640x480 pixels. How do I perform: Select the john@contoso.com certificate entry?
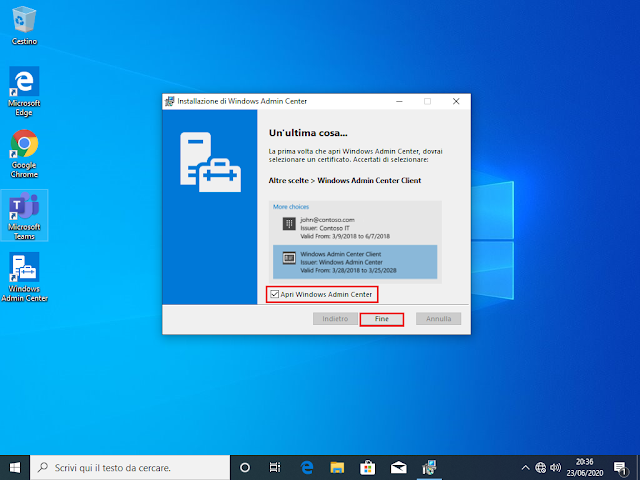(x=355, y=228)
